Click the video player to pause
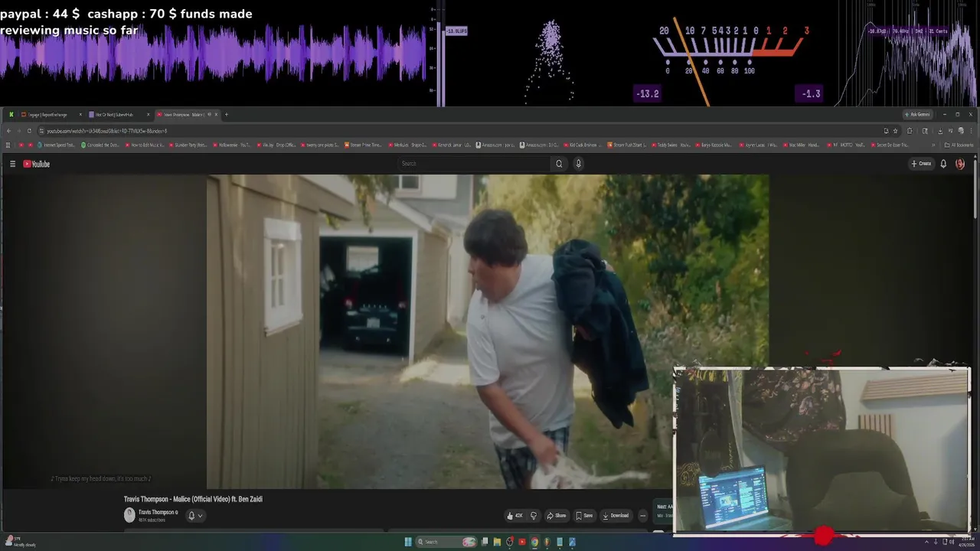This screenshot has width=980, height=551. pos(488,331)
